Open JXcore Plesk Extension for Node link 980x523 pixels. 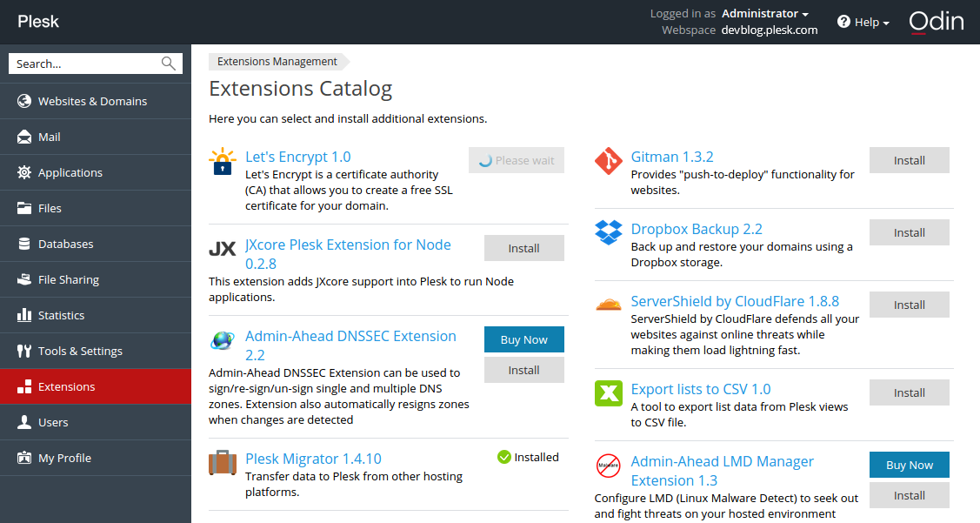[348, 254]
